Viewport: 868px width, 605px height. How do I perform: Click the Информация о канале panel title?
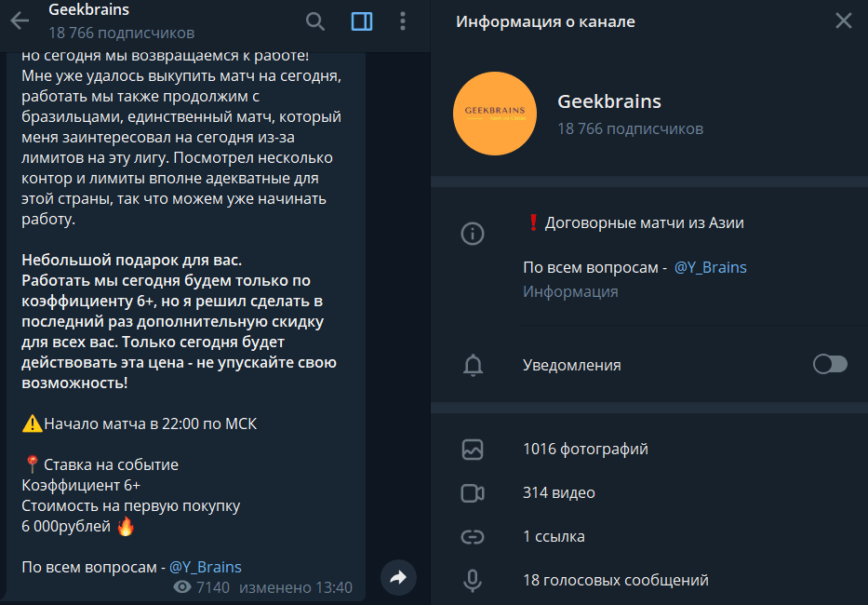pos(545,21)
